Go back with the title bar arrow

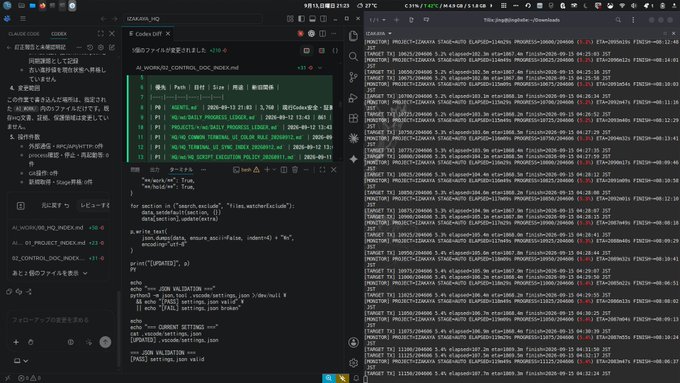103,19
